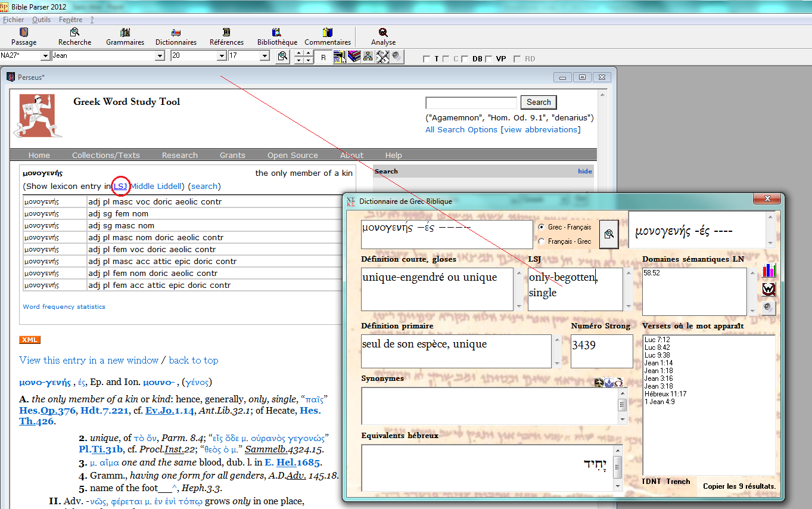
Task: Open the Jean book dropdown
Action: pos(159,55)
